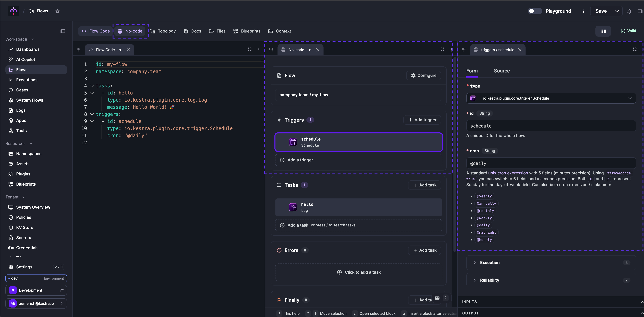Click the Save button

click(601, 11)
